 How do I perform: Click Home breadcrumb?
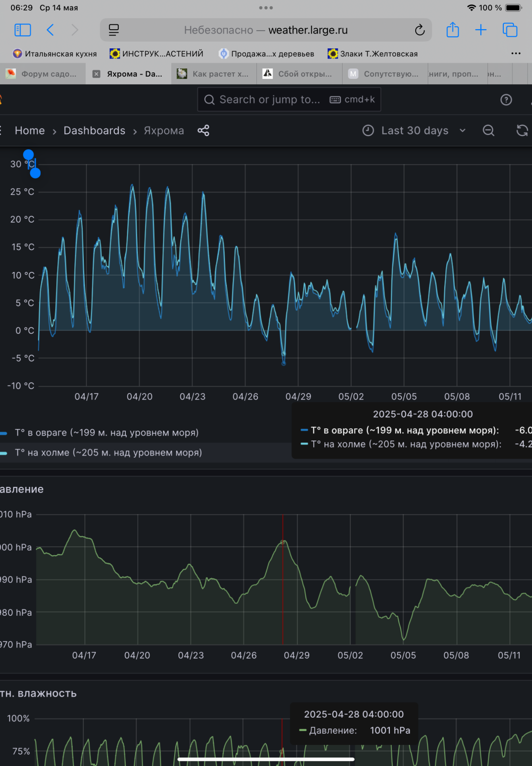tap(30, 131)
